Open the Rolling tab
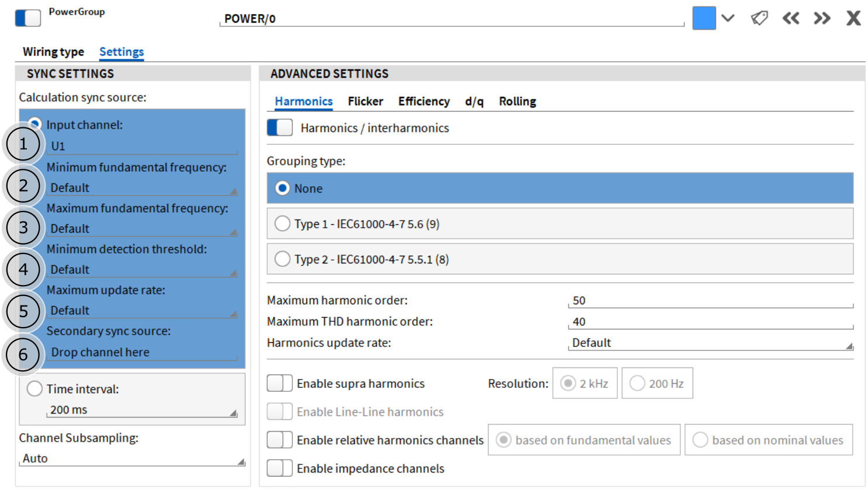Image resolution: width=868 pixels, height=490 pixels. 517,101
